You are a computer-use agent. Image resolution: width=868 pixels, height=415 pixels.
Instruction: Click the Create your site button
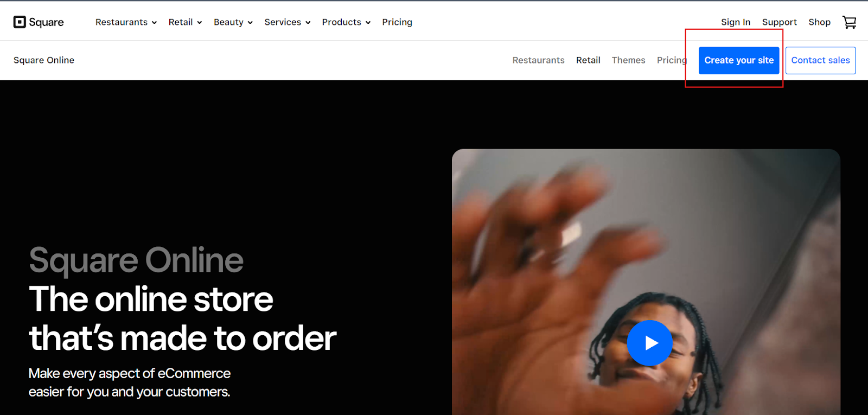739,60
